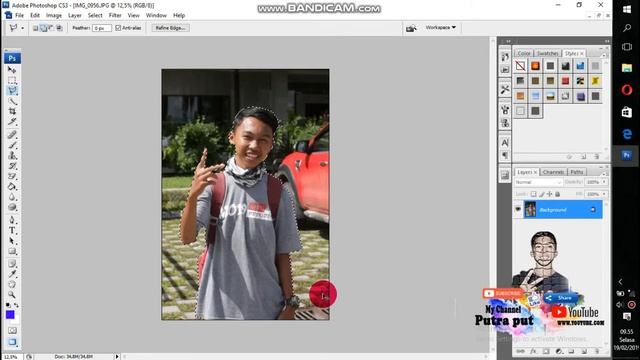This screenshot has width=640, height=360.
Task: Select the Polygonal Lasso tool in toolbox
Action: 12,90
